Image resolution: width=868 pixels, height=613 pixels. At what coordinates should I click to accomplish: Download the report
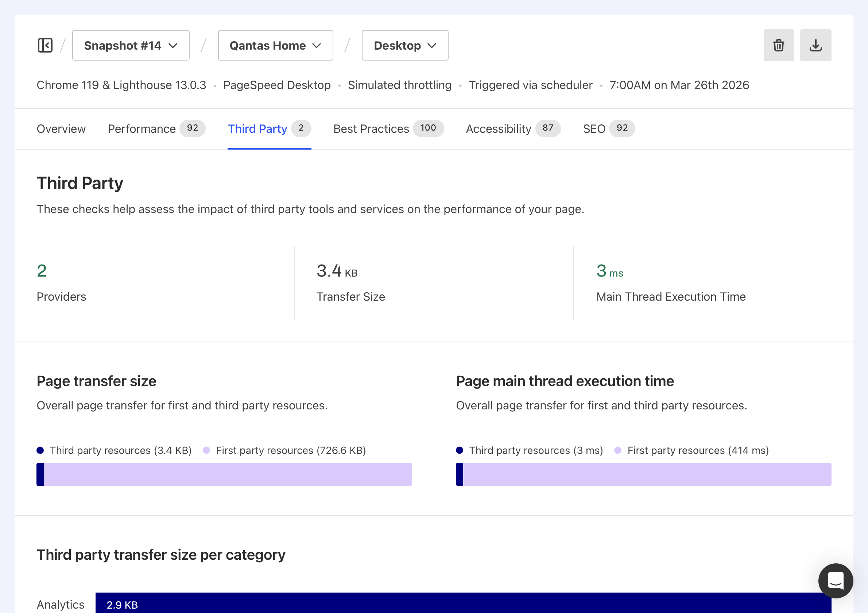pyautogui.click(x=815, y=45)
